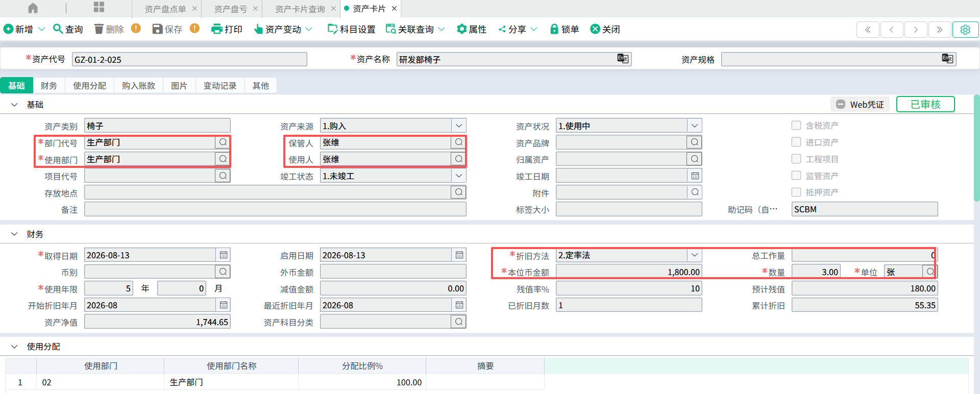Click translate icon in 资产规格 field
Viewport: 980px width, 394px height.
pos(947,58)
